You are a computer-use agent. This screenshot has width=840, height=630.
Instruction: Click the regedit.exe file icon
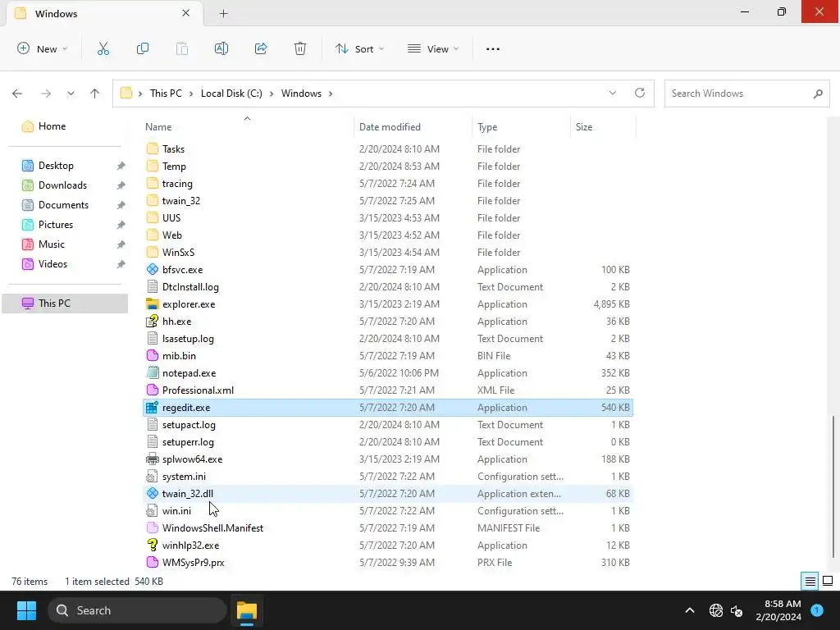click(152, 407)
